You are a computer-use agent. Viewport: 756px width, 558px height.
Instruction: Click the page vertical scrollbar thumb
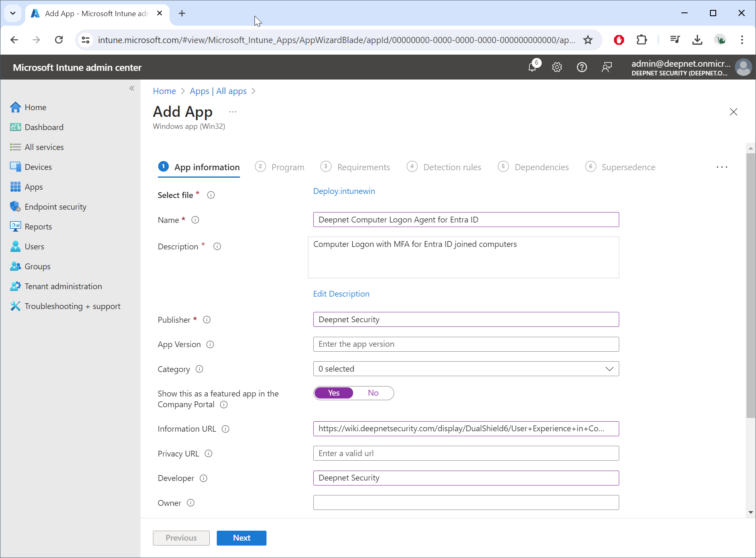751,286
